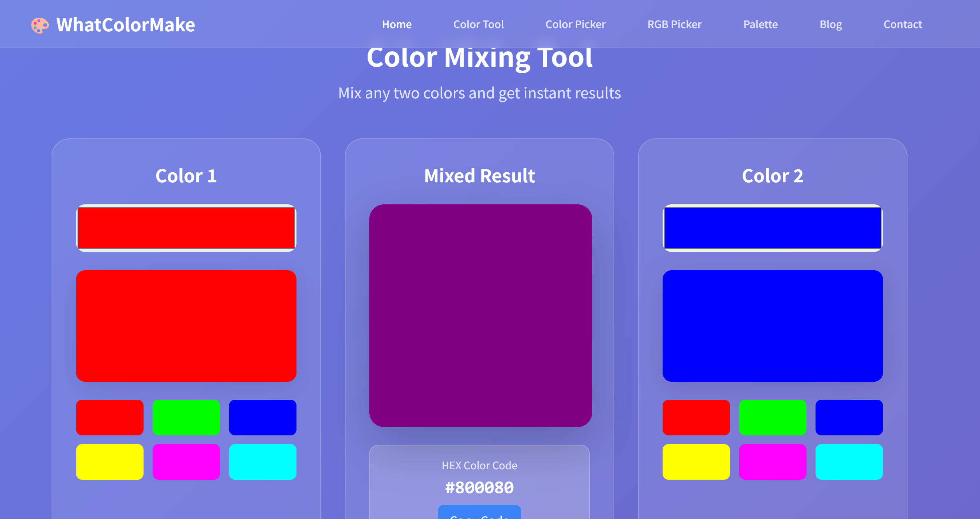Click the 'Mixed Result' heading

pyautogui.click(x=479, y=176)
